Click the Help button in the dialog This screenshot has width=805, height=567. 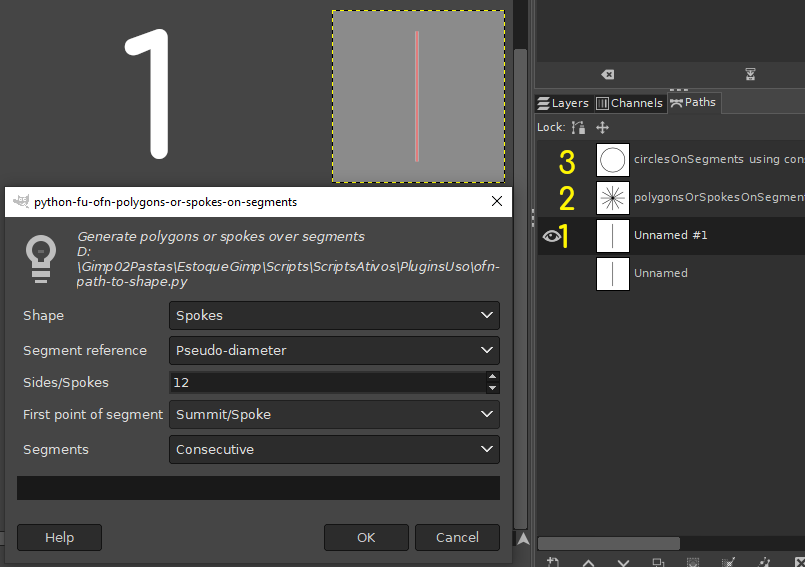pos(60,537)
